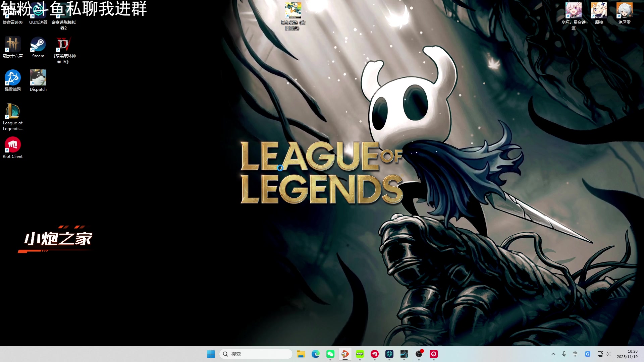
Task: Click the taskbar 搜索 search box
Action: click(256, 354)
